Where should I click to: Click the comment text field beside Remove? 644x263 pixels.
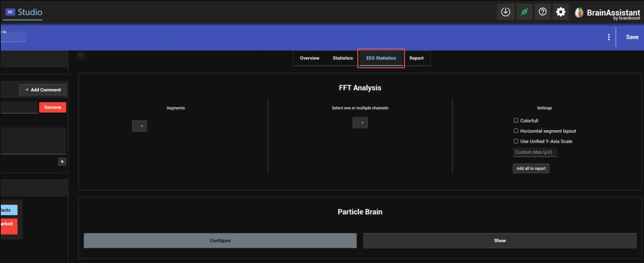(19, 107)
